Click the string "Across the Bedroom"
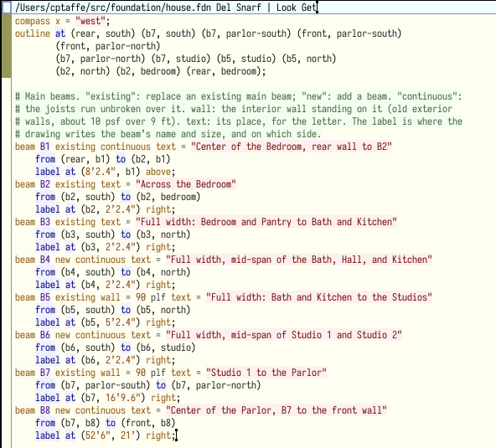 pos(186,184)
